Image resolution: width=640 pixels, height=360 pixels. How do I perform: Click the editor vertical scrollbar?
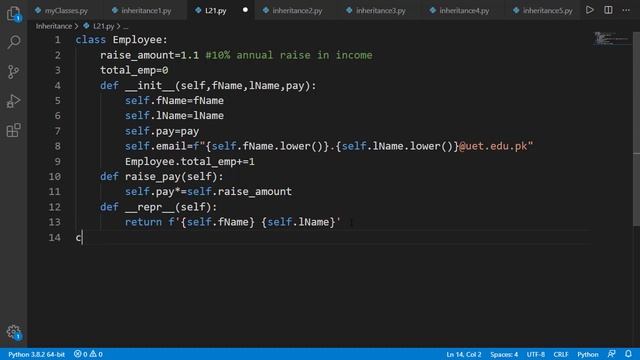(x=636, y=129)
